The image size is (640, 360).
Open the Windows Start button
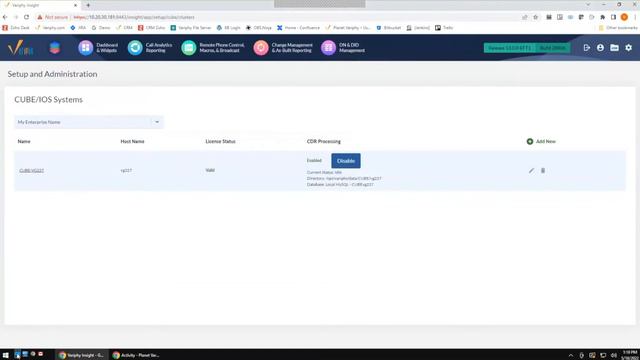(x=6, y=355)
